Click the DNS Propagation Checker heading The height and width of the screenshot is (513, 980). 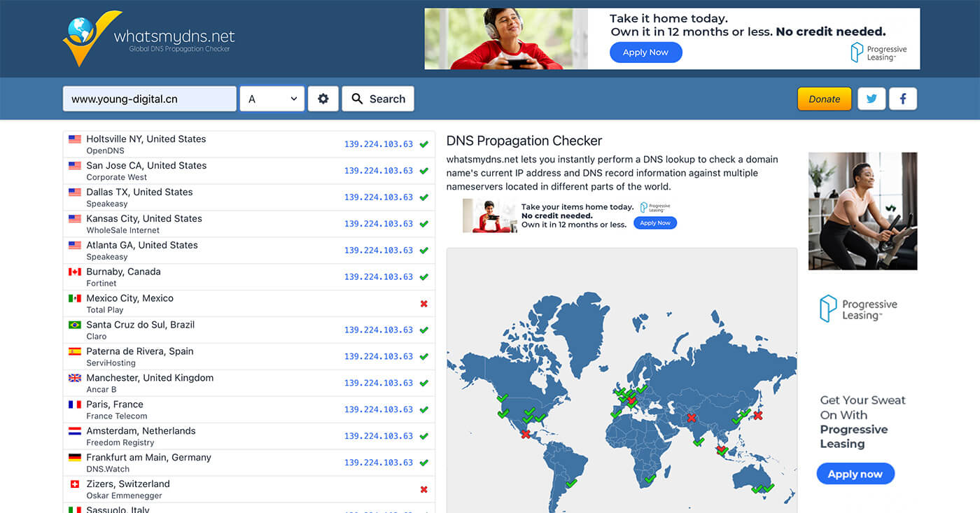[524, 141]
